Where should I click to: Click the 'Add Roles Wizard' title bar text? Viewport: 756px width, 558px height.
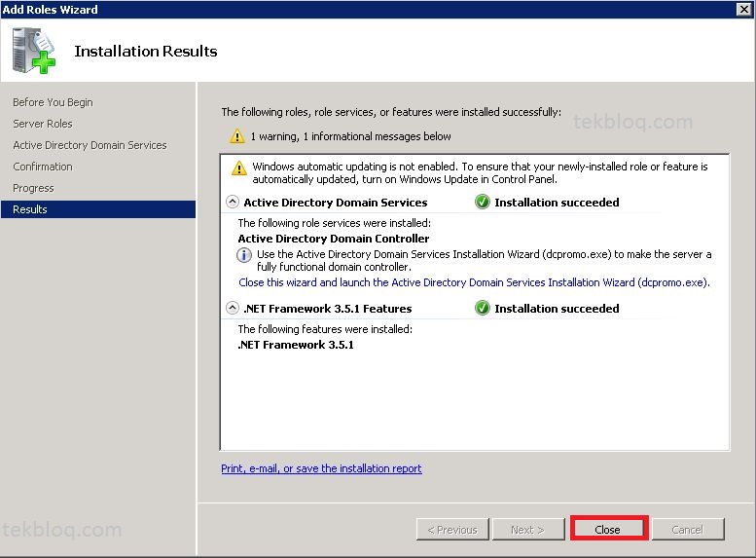[51, 10]
